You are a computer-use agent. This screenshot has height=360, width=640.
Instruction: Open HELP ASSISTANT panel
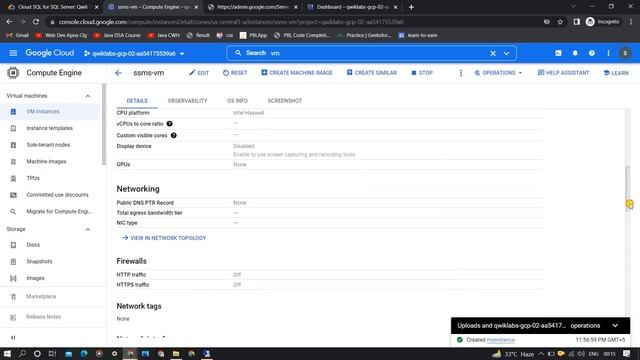coord(563,73)
